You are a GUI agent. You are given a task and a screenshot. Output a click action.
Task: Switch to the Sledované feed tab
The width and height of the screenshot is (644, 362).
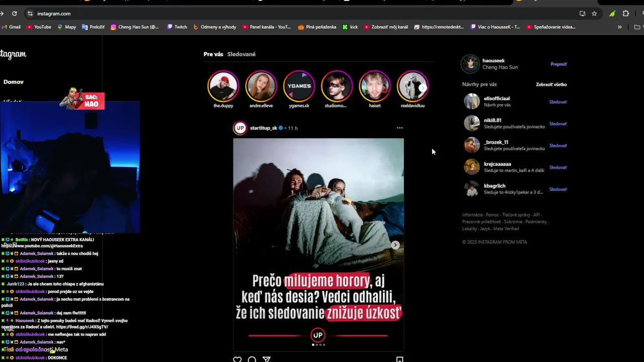pos(242,54)
